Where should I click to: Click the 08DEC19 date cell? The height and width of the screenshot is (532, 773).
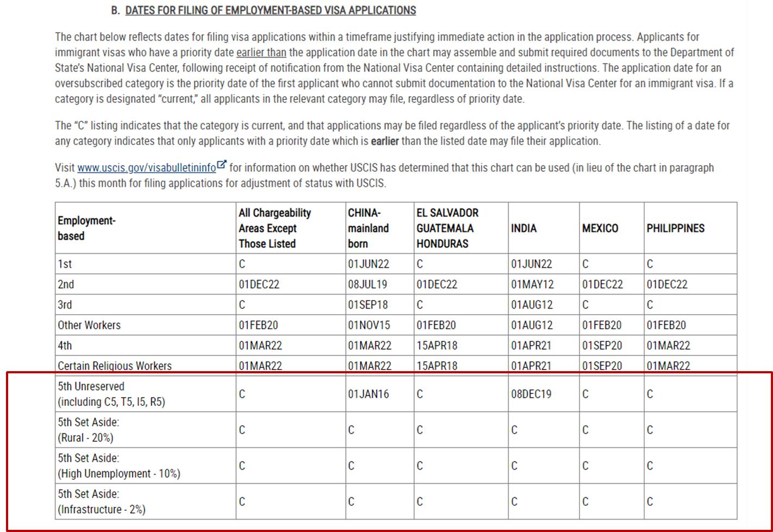coord(531,394)
